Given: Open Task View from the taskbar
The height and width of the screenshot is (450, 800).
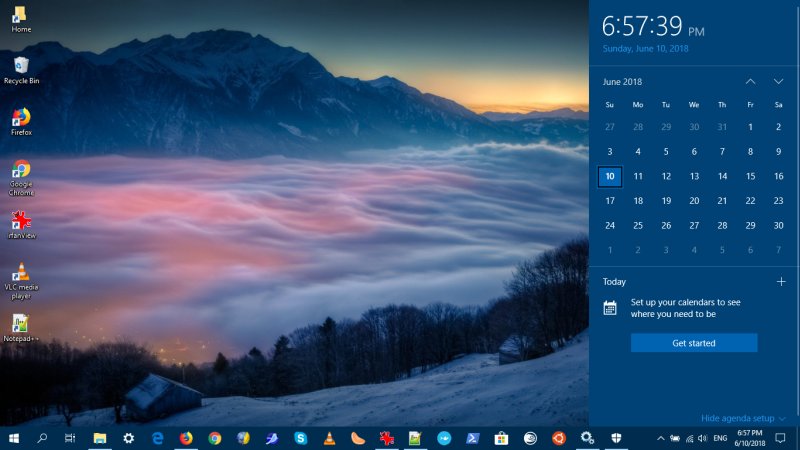Looking at the screenshot, I should 70,438.
